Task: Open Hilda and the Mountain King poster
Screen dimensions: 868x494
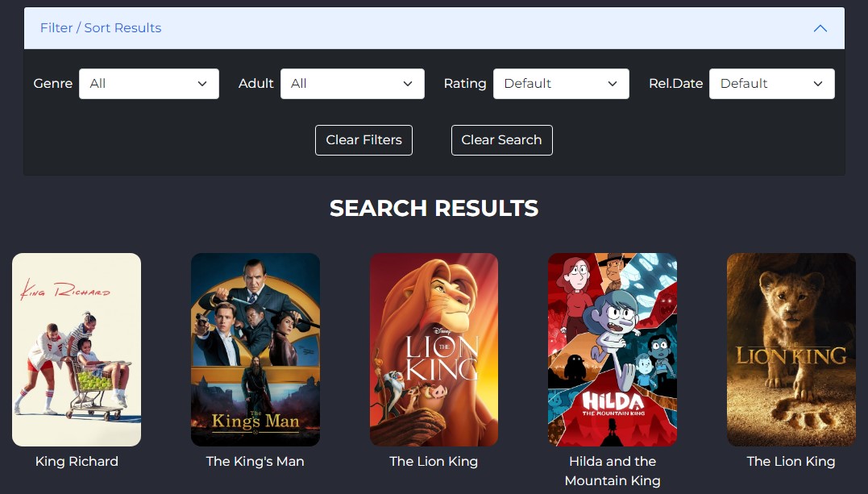Action: (x=613, y=350)
